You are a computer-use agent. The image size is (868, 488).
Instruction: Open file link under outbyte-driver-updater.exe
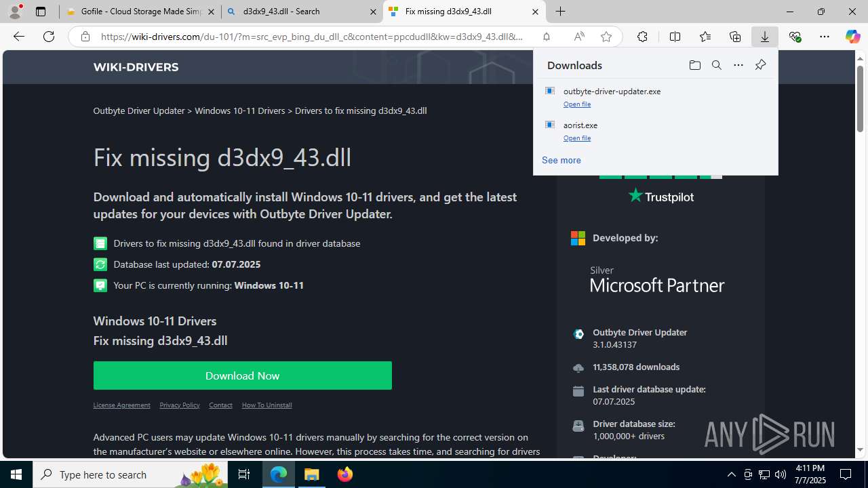click(577, 104)
